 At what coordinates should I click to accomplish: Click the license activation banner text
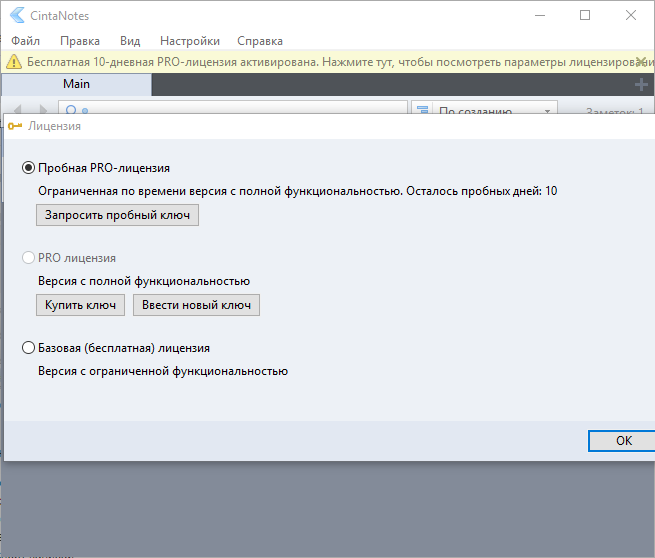pyautogui.click(x=339, y=62)
